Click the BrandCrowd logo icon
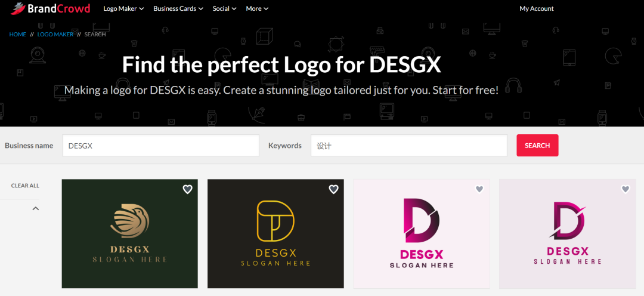Image resolution: width=644 pixels, height=296 pixels. [17, 8]
